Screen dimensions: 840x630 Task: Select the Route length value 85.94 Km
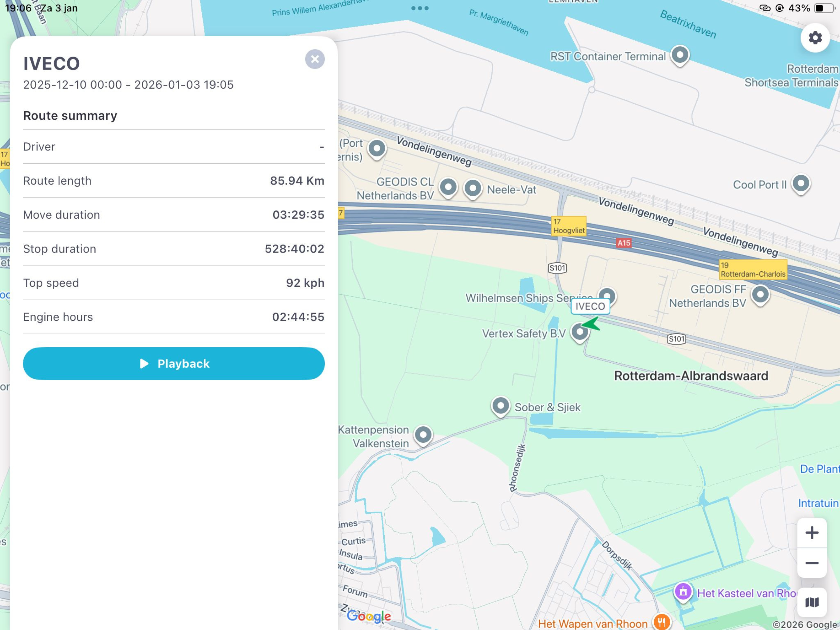[x=297, y=181]
